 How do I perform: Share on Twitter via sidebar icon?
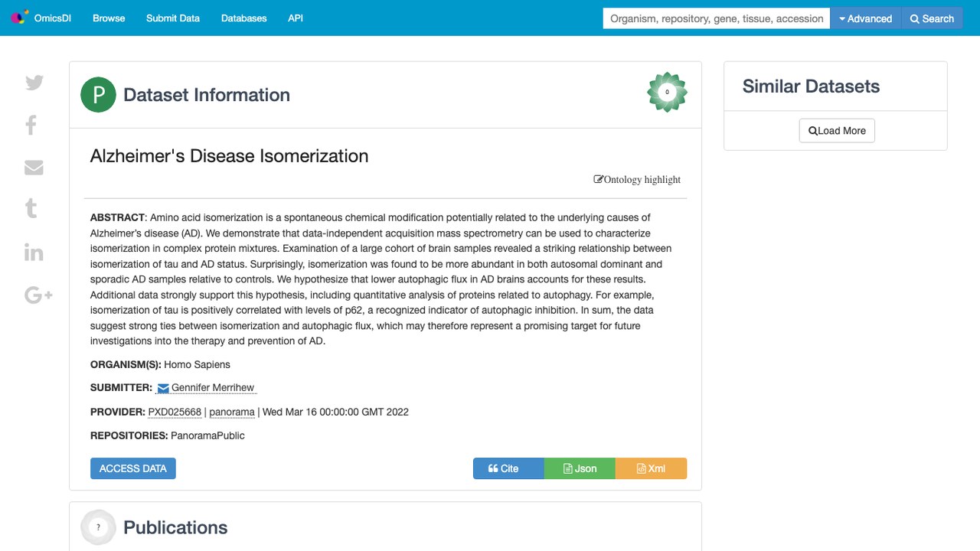pos(34,83)
